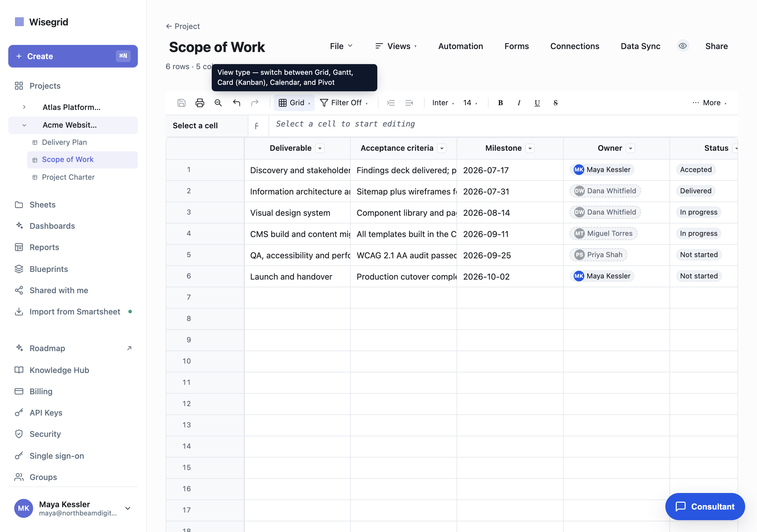Toggle underline formatting
Image resolution: width=757 pixels, height=532 pixels.
click(537, 103)
